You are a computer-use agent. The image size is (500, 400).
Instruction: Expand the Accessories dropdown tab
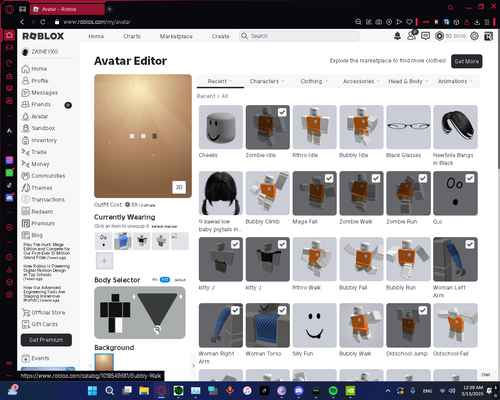tap(361, 81)
